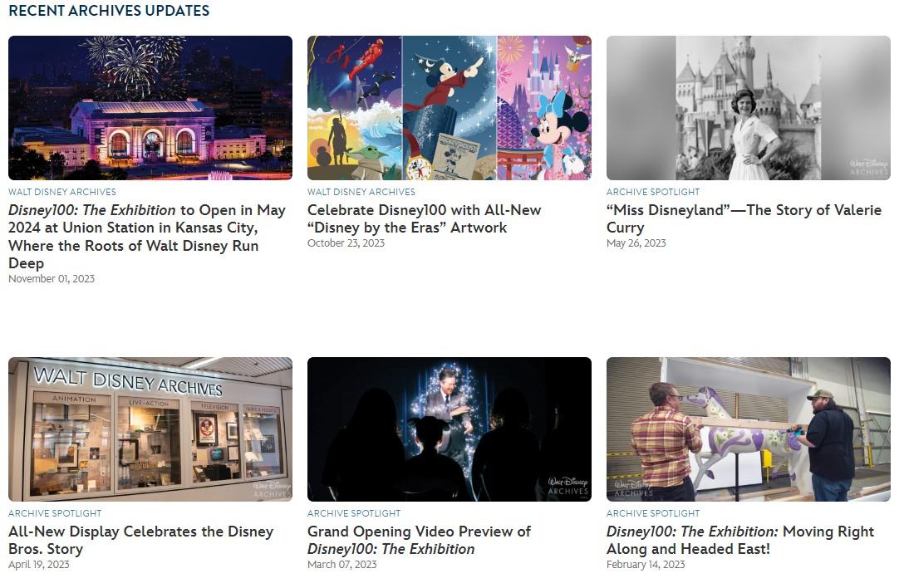Open All-New Display Celebrates Disney Bros. Story
This screenshot has height=588, width=904.
click(140, 540)
